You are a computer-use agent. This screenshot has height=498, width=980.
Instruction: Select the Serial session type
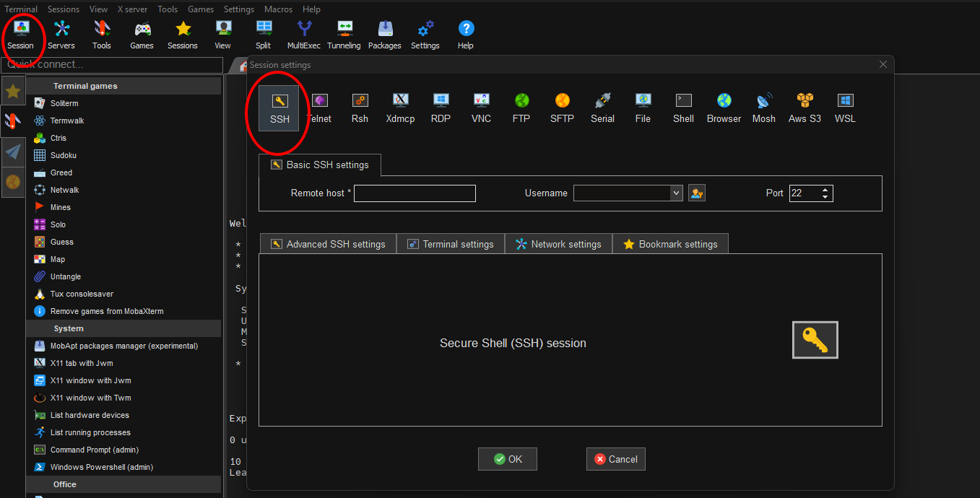602,108
